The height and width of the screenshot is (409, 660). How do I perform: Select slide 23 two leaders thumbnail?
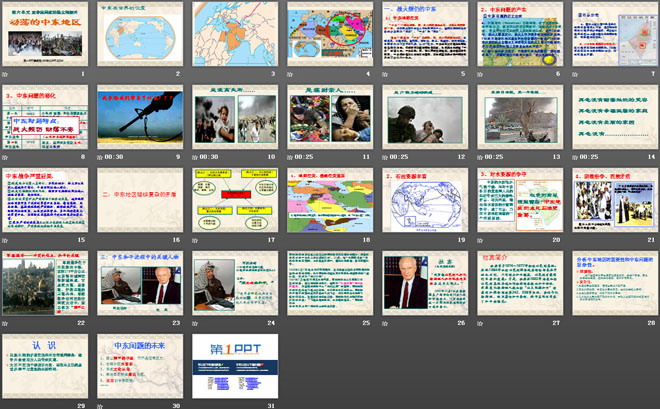(140, 283)
